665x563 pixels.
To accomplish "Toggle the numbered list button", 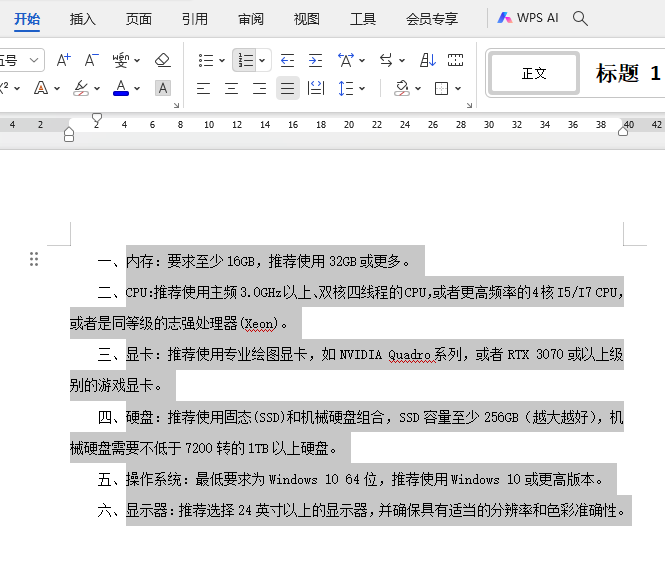I will [246, 60].
